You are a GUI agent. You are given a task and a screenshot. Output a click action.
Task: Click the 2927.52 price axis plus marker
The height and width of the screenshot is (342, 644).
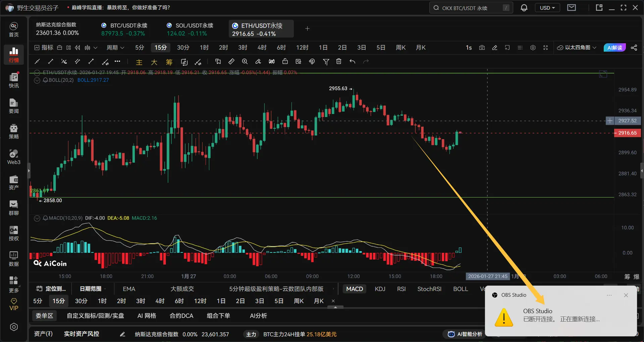[x=610, y=121]
